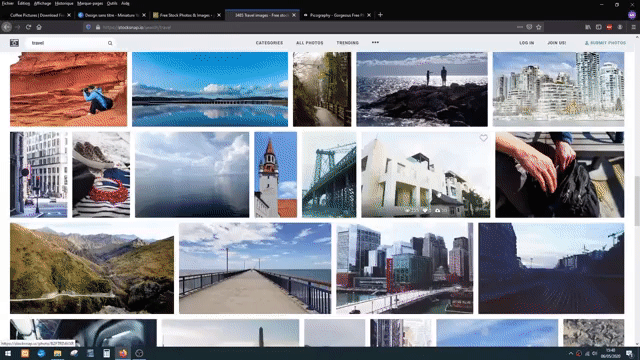640x360 pixels.
Task: Close the Picography tab
Action: (369, 15)
